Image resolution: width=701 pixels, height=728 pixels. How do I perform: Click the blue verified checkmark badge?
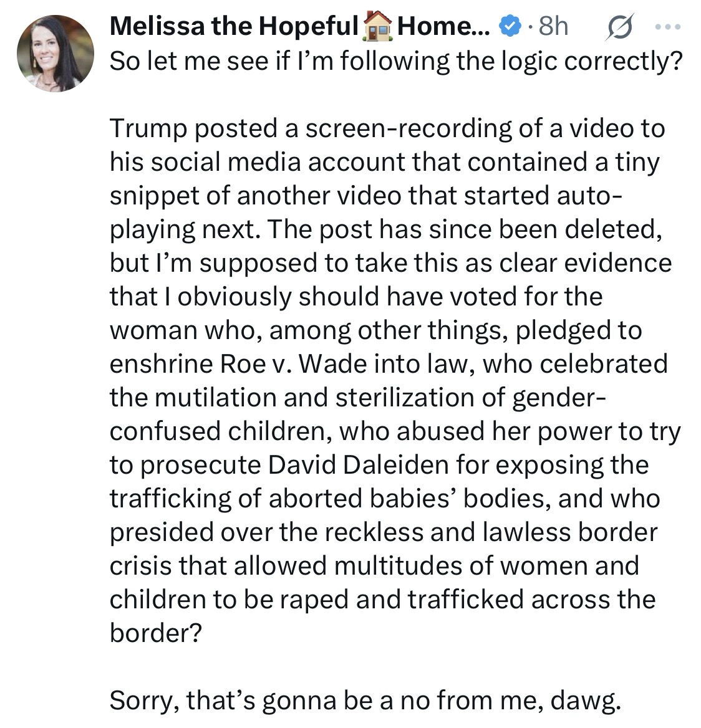pyautogui.click(x=511, y=26)
